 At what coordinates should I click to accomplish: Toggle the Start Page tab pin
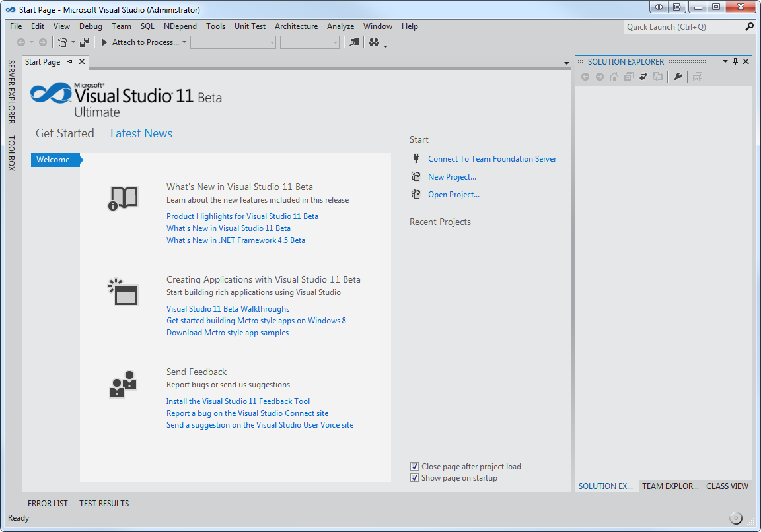click(x=70, y=61)
